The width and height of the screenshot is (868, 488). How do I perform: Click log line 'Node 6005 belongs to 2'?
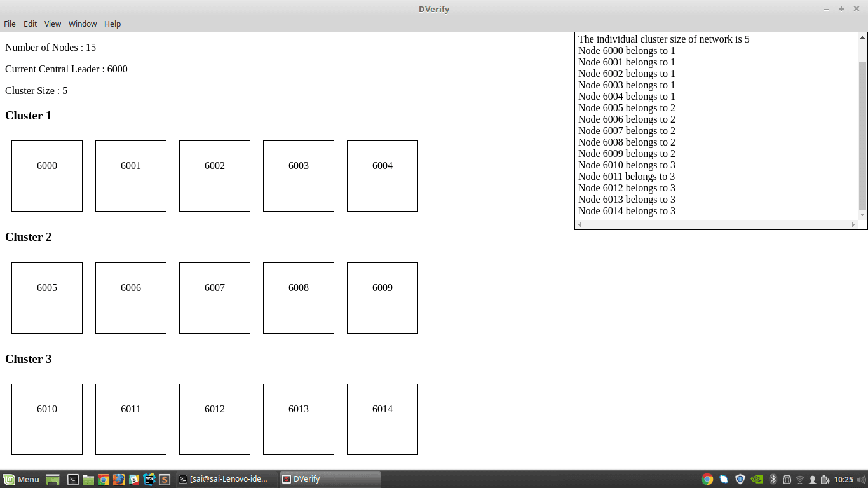(627, 108)
